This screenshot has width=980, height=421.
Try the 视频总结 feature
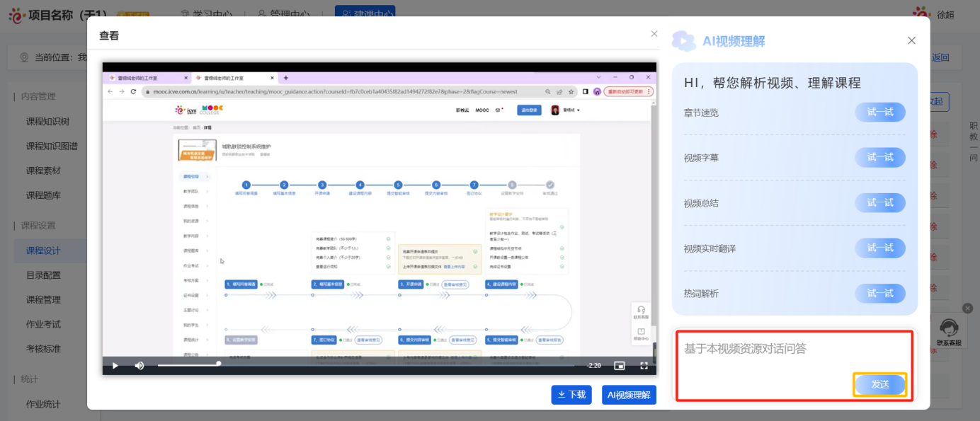(x=880, y=203)
